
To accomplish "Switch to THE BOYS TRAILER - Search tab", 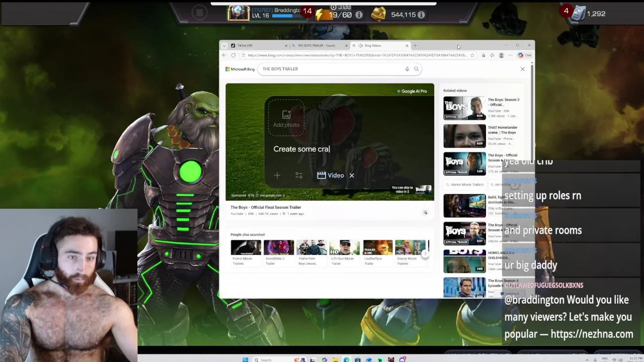I will click(x=320, y=45).
